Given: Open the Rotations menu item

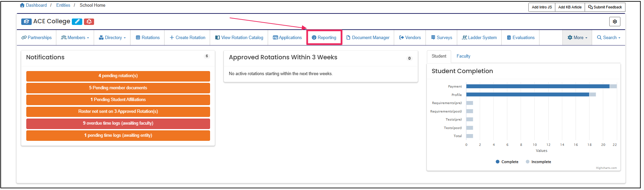Looking at the screenshot, I should click(148, 38).
